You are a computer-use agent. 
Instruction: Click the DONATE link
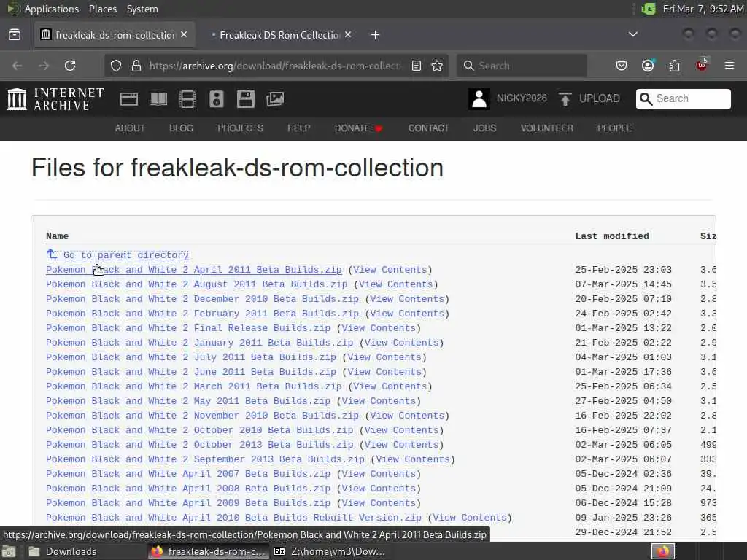coord(358,128)
